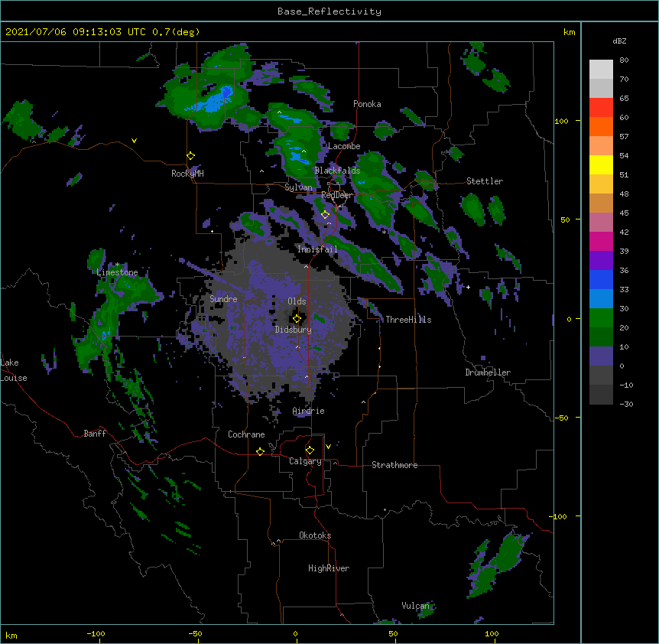659x644 pixels.
Task: Click the Airdrie label
Action: click(309, 411)
